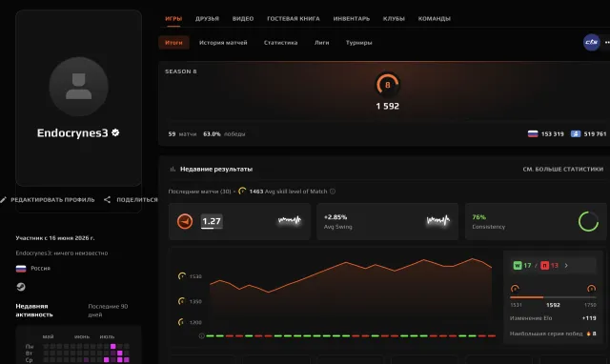The height and width of the screenshot is (364, 610).
Task: Click sparkline in the Avg Swing card
Action: pyautogui.click(x=437, y=220)
